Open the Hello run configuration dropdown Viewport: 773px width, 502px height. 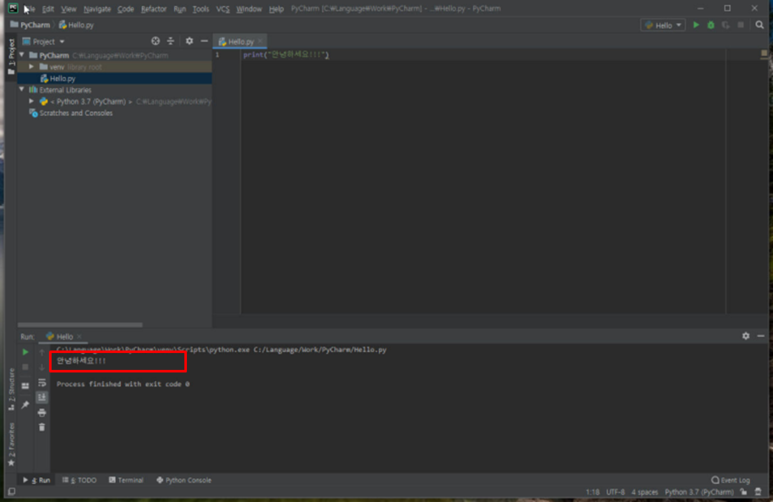663,25
